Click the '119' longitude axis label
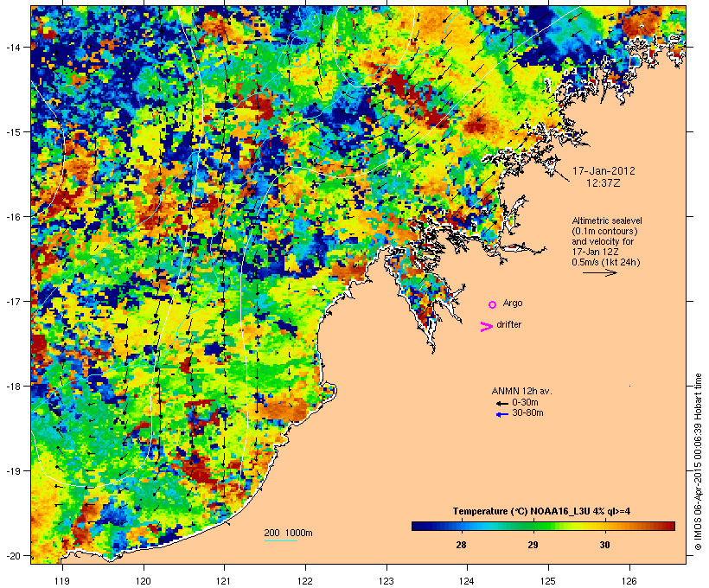 pos(62,581)
